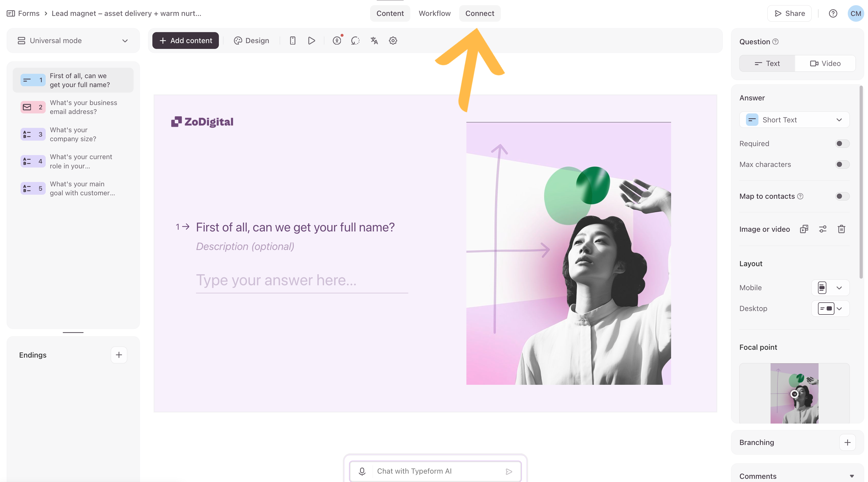Screen dimensions: 868x482
Task: Switch to the Workflow tab
Action: [x=434, y=14]
